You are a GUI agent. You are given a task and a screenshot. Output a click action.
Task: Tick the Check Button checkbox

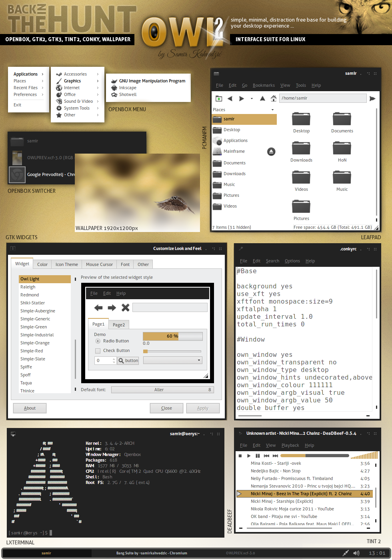(98, 351)
